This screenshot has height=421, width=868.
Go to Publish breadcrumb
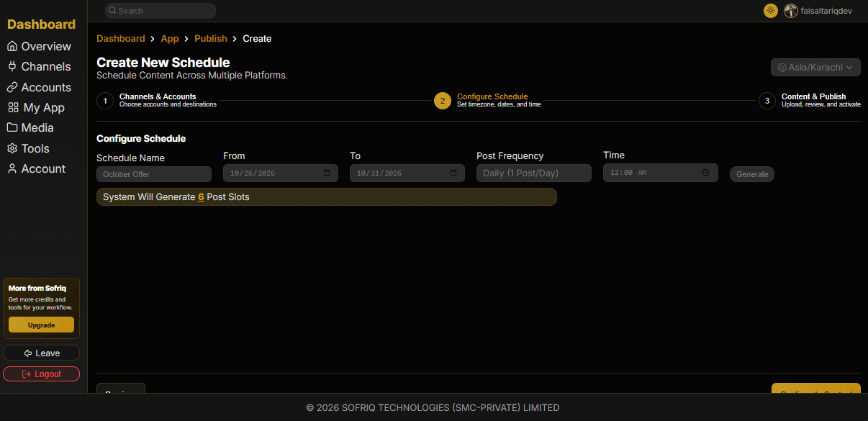pyautogui.click(x=211, y=38)
